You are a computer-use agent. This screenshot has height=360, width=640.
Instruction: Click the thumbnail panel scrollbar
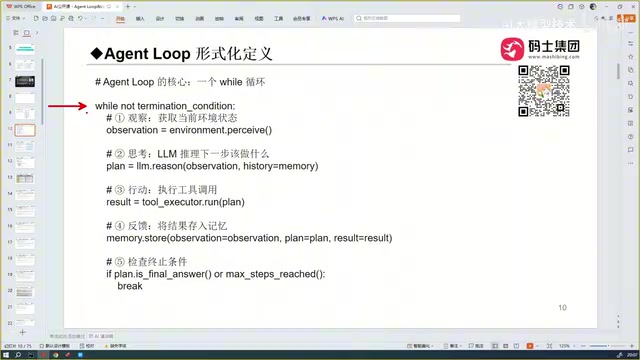42,92
